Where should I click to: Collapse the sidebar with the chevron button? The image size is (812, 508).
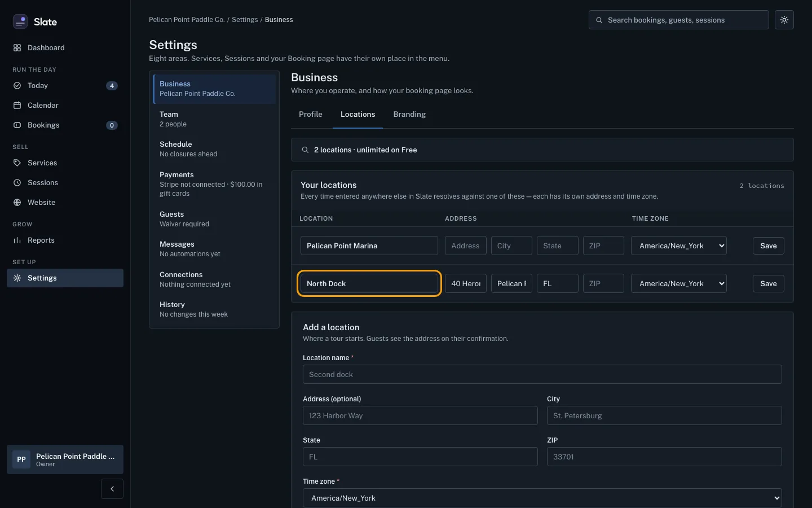112,489
